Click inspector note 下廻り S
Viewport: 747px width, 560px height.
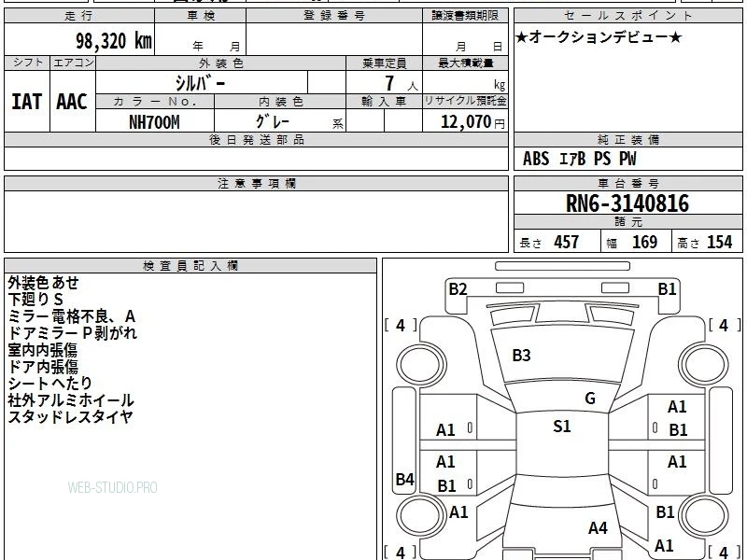coord(35,299)
